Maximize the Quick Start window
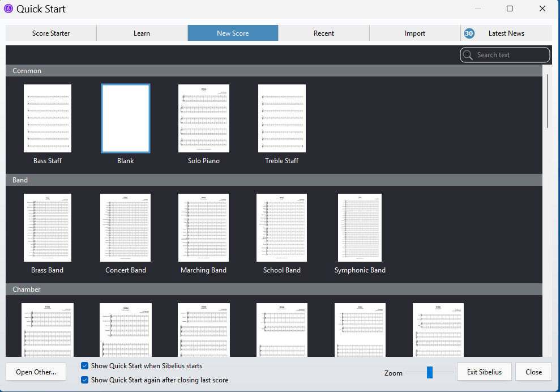The image size is (560, 392). (510, 8)
